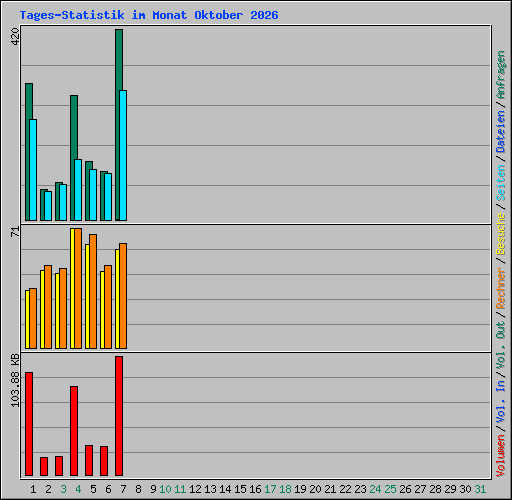This screenshot has height=500, width=512.
Task: Click green day 18 on the x-axis
Action: point(285,489)
